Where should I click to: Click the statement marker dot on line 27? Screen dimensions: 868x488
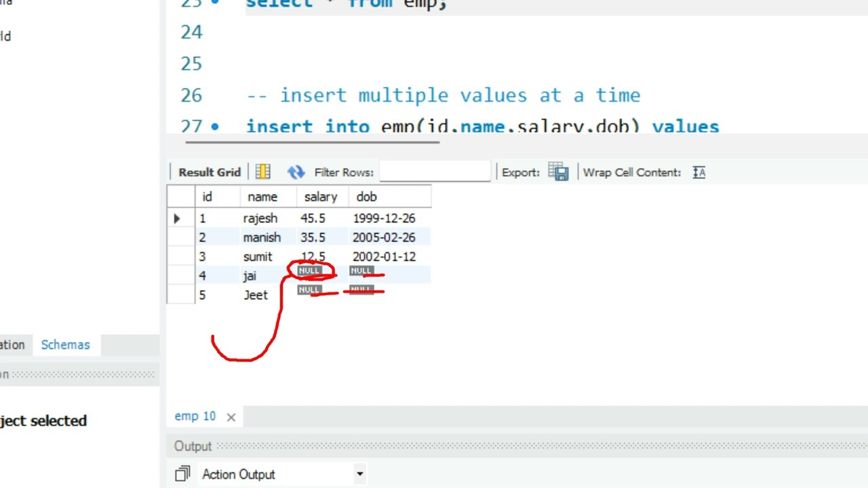click(x=216, y=126)
